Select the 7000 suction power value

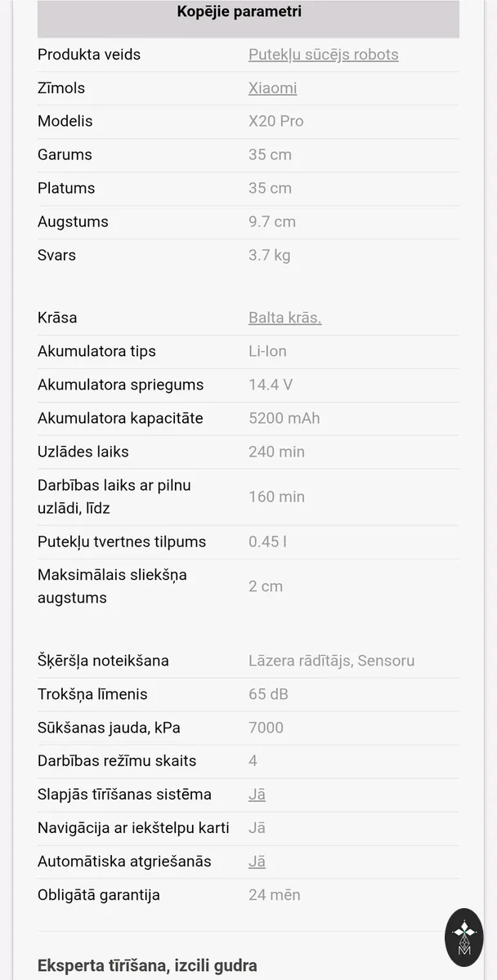(x=266, y=728)
